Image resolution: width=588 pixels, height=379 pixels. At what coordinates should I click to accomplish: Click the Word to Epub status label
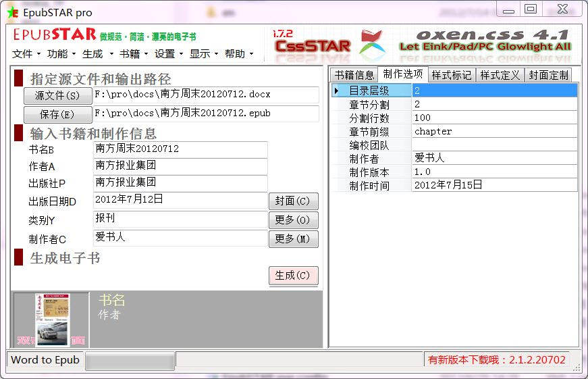(x=45, y=359)
